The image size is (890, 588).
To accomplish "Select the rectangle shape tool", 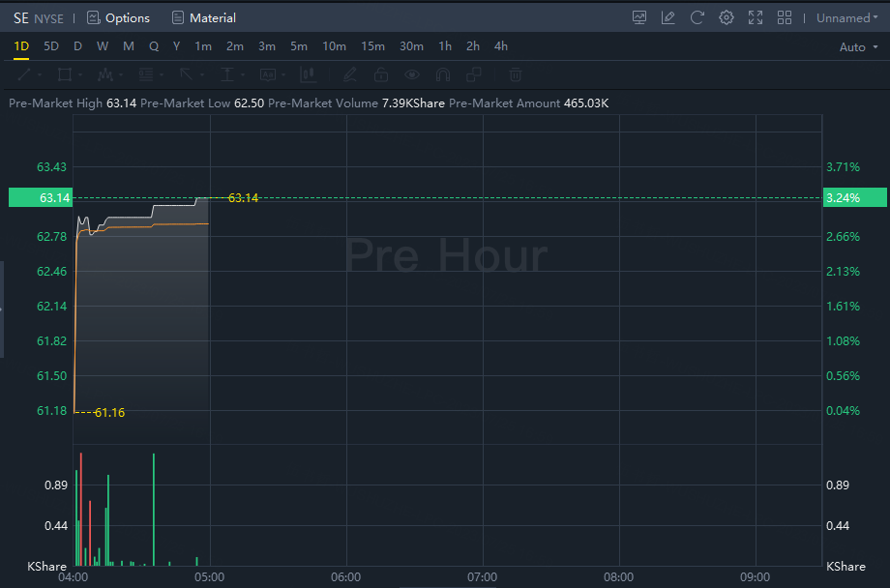I will (x=65, y=74).
